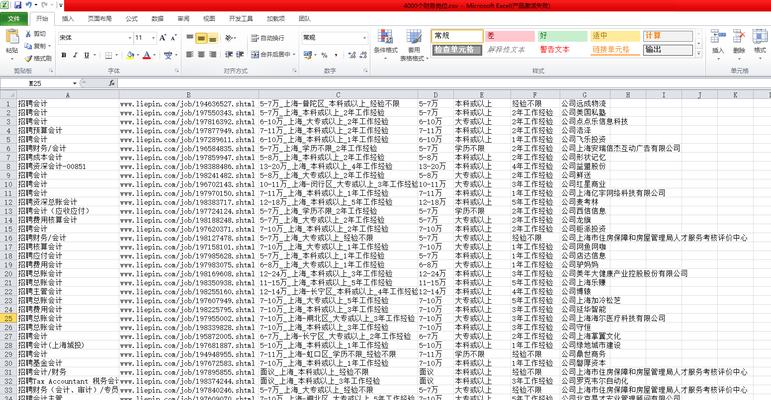
Task: Open the font name dropdown (宋体)
Action: (130, 38)
